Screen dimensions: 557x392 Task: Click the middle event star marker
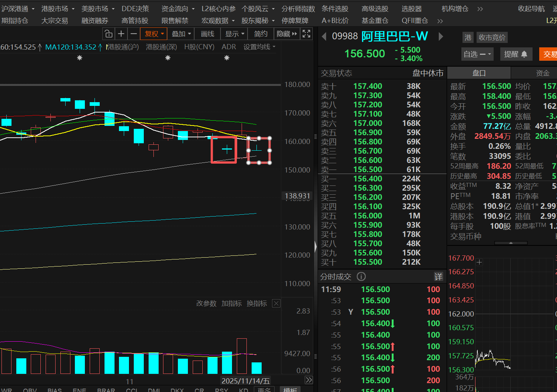168,58
